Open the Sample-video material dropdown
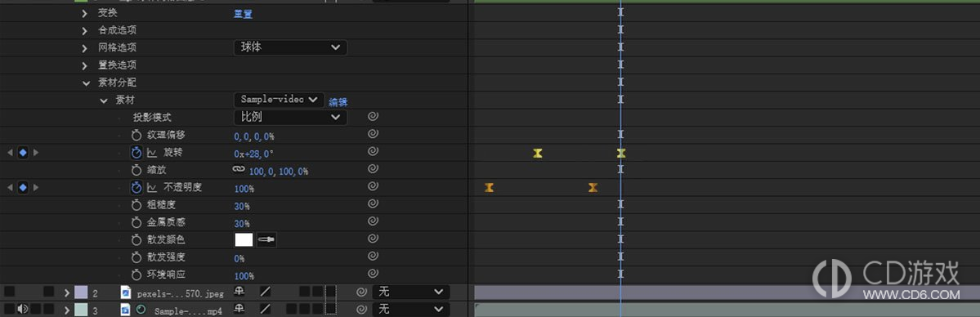Image resolution: width=980 pixels, height=317 pixels. (280, 100)
